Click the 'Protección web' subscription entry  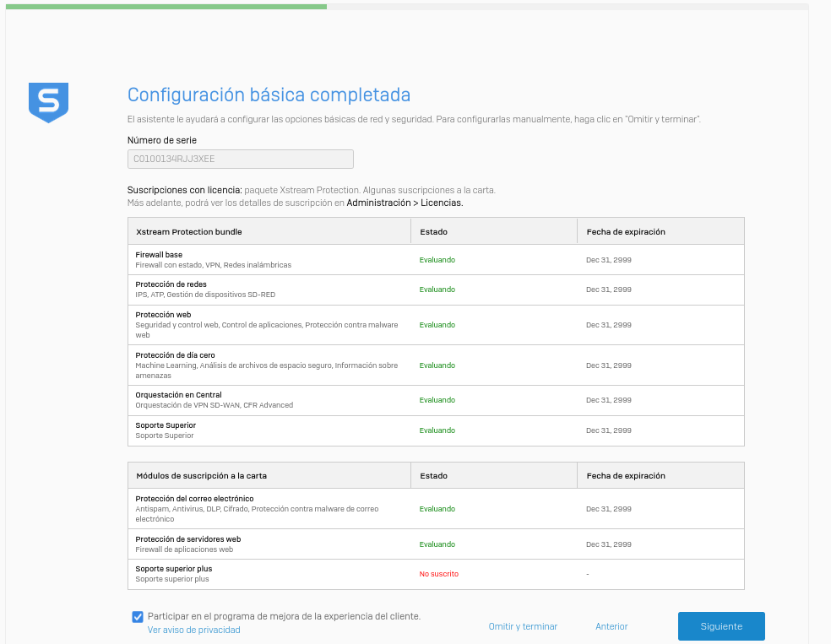163,315
